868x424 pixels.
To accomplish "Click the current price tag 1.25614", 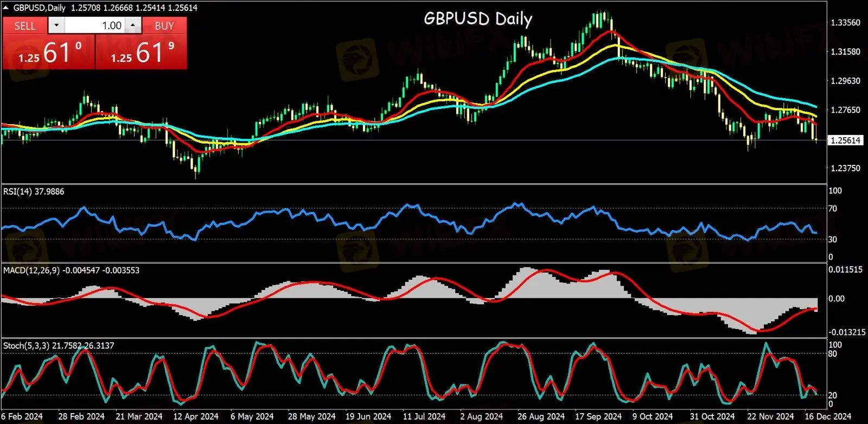I will click(846, 140).
